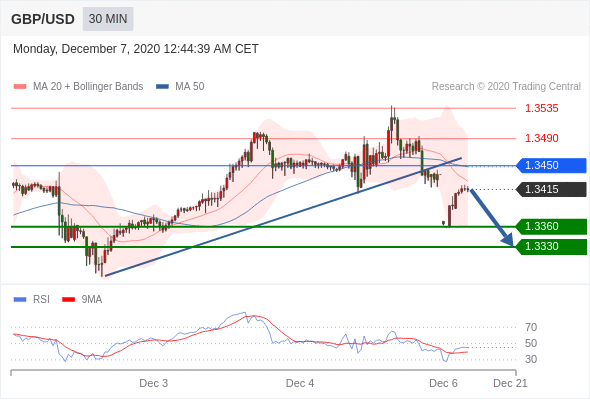Click the green 1.3360 support tag

point(551,227)
